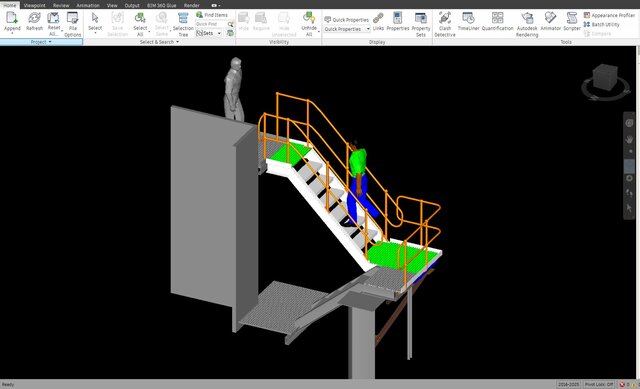Screen dimensions: 640x389
Task: Click the Quick Find search icon
Action: (231, 24)
